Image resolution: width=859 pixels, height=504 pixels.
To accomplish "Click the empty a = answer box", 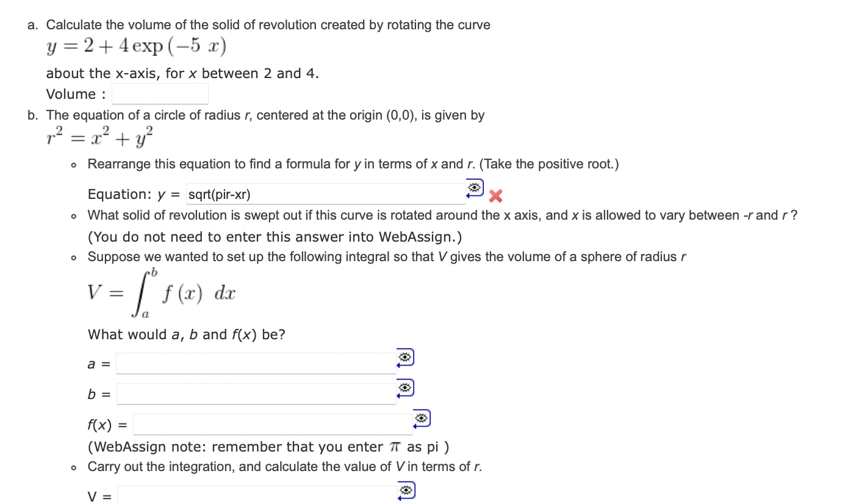I will pyautogui.click(x=256, y=364).
